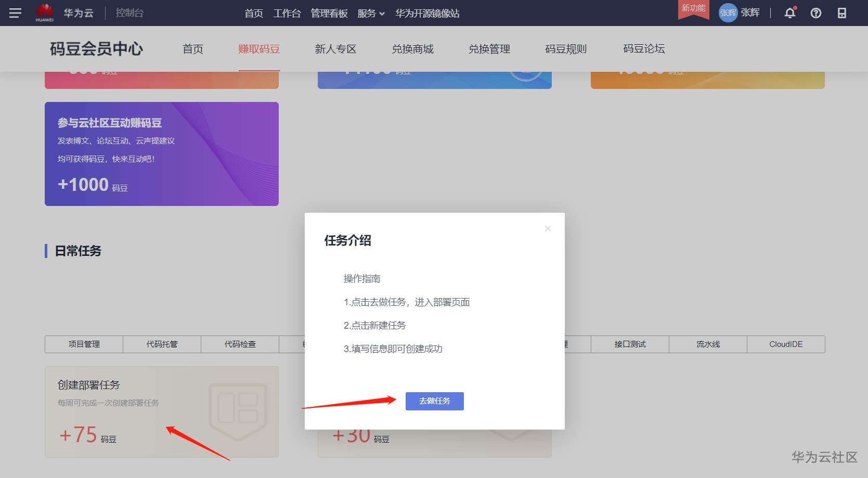This screenshot has height=478, width=868.
Task: Click 每周可完成一次创建部署任务 description
Action: tap(108, 403)
